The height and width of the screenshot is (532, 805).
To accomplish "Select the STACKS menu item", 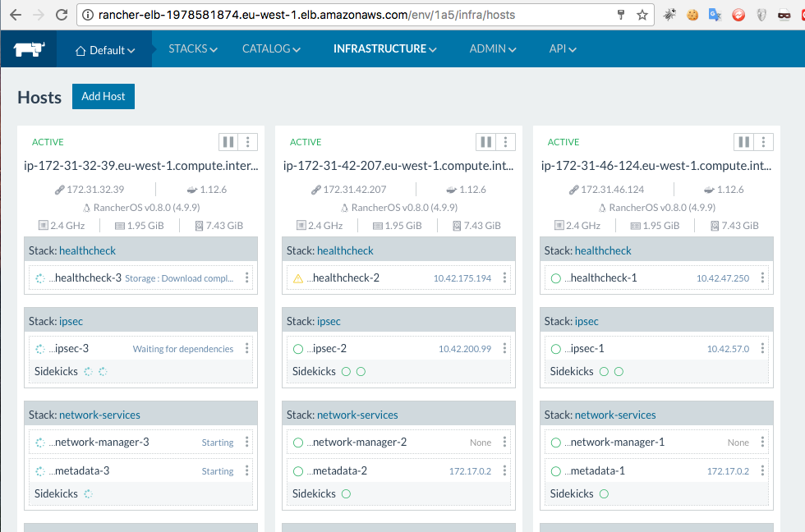I will tap(192, 48).
